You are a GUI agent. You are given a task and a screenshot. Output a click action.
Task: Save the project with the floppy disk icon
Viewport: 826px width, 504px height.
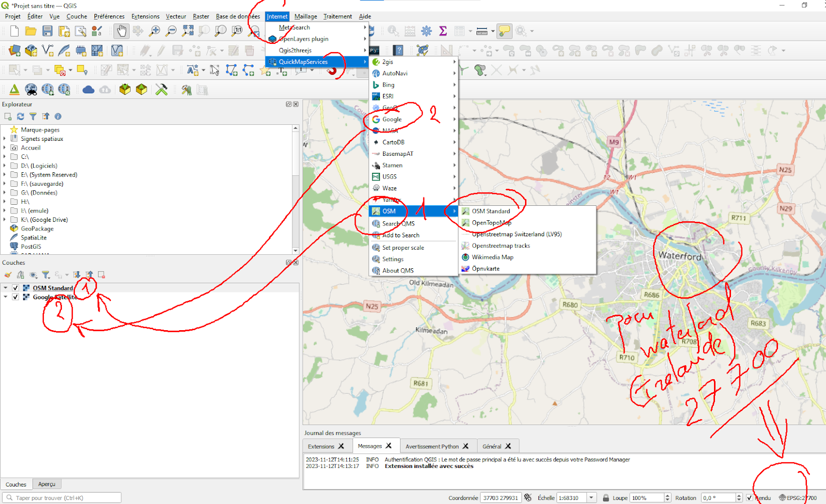47,31
